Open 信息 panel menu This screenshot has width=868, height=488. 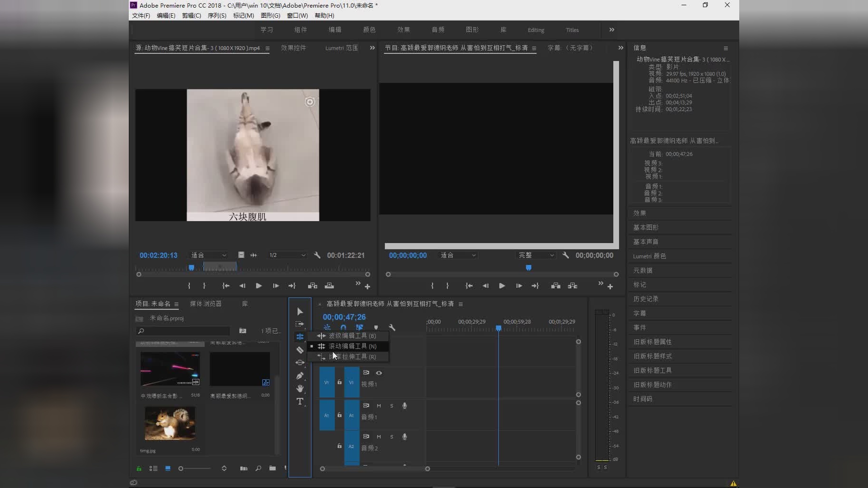725,48
